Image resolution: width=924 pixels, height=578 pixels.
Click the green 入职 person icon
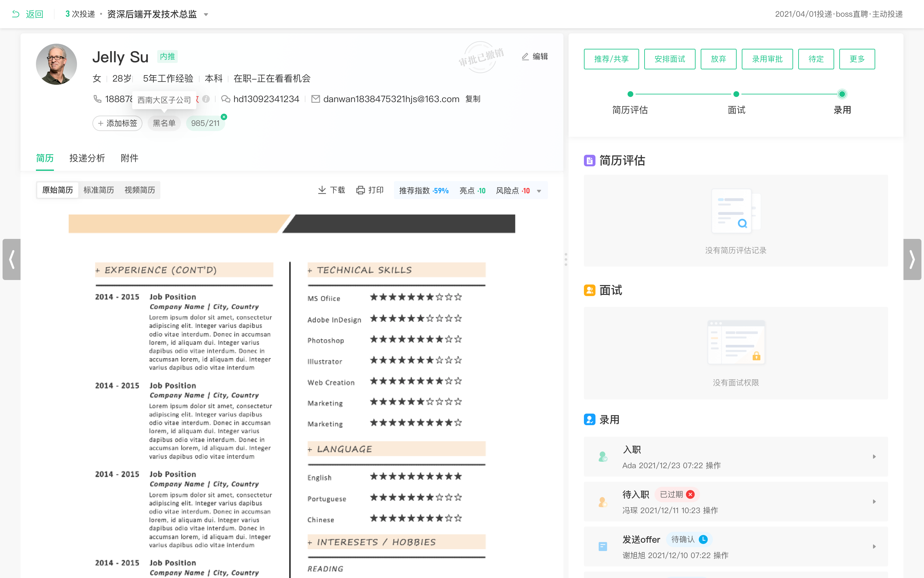click(603, 456)
